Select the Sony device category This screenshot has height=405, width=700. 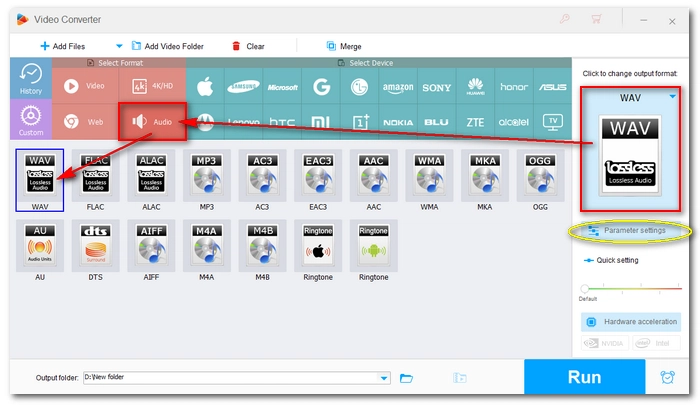[437, 87]
